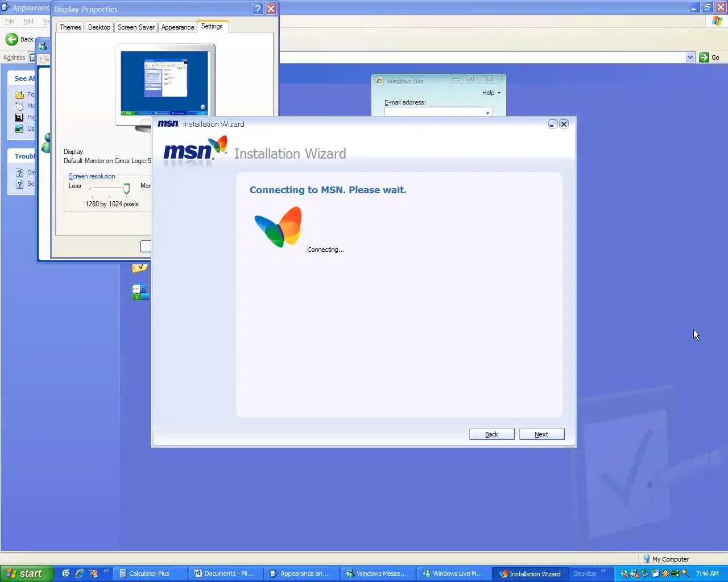Click Next in the MSN Installation Wizard

click(x=541, y=434)
